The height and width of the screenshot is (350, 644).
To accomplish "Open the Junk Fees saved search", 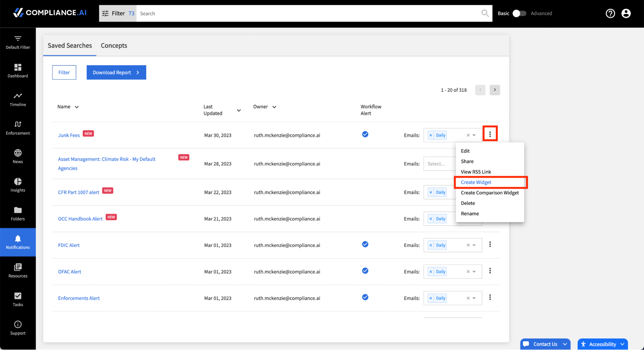I will click(x=69, y=135).
